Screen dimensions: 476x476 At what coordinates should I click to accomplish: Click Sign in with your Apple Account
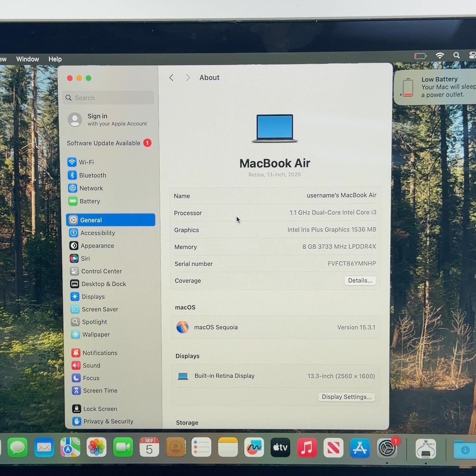click(108, 120)
